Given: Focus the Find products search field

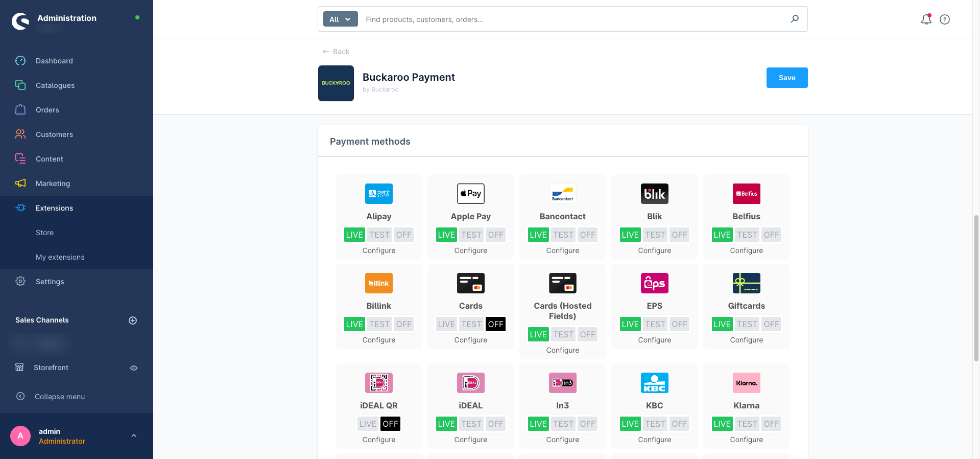Looking at the screenshot, I should click(x=572, y=19).
